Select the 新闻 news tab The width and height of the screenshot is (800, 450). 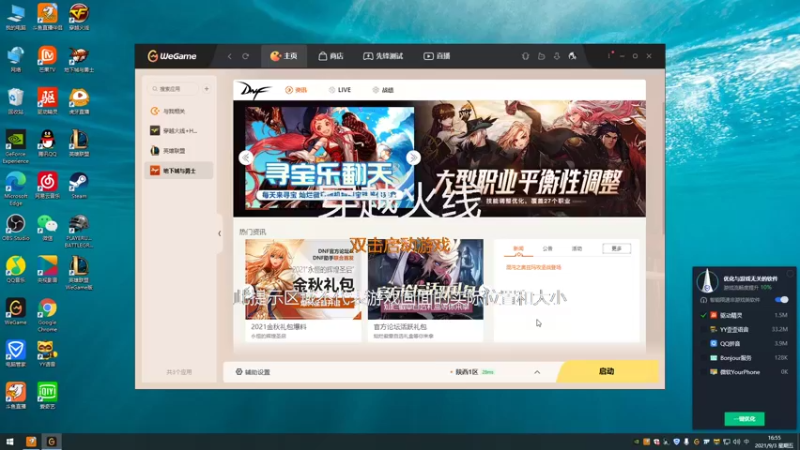[x=518, y=248]
